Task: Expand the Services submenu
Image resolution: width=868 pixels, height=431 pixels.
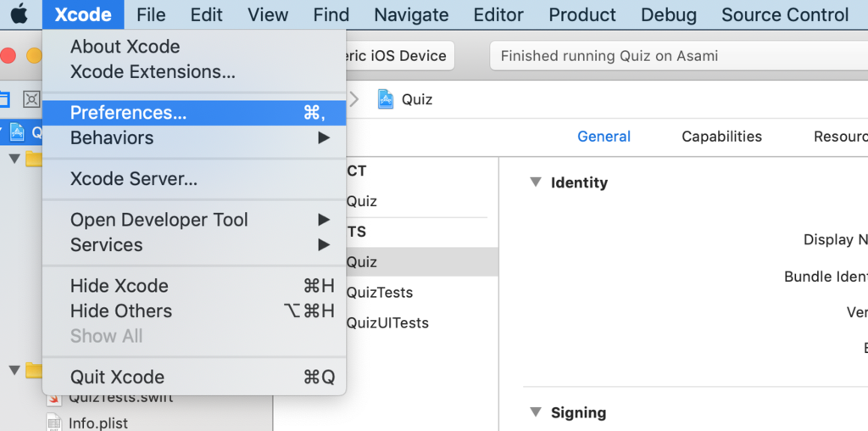Action: coord(194,245)
